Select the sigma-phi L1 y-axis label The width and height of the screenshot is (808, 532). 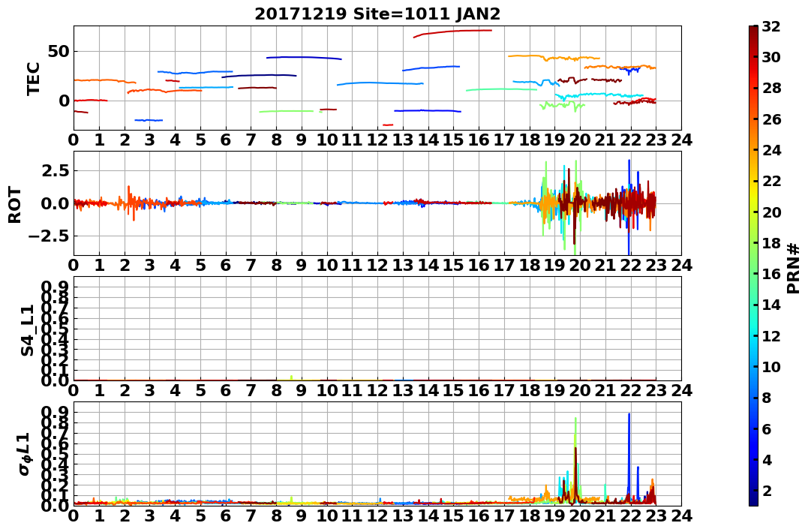25,454
